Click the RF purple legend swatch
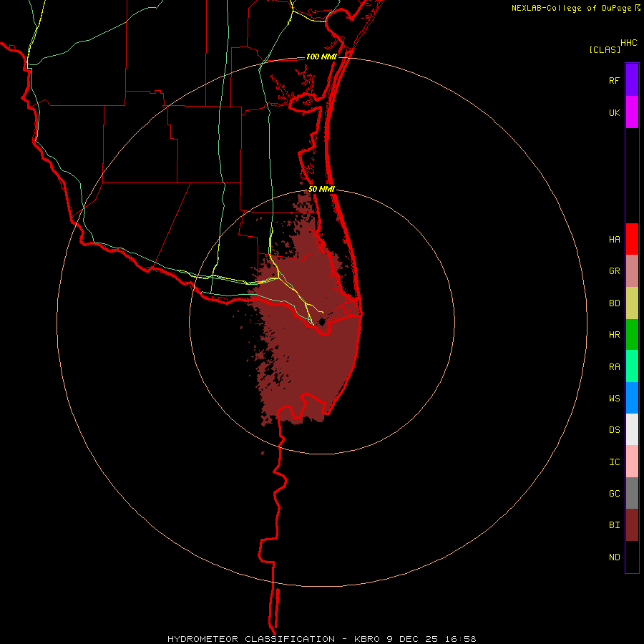This screenshot has height=644, width=644. point(632,80)
